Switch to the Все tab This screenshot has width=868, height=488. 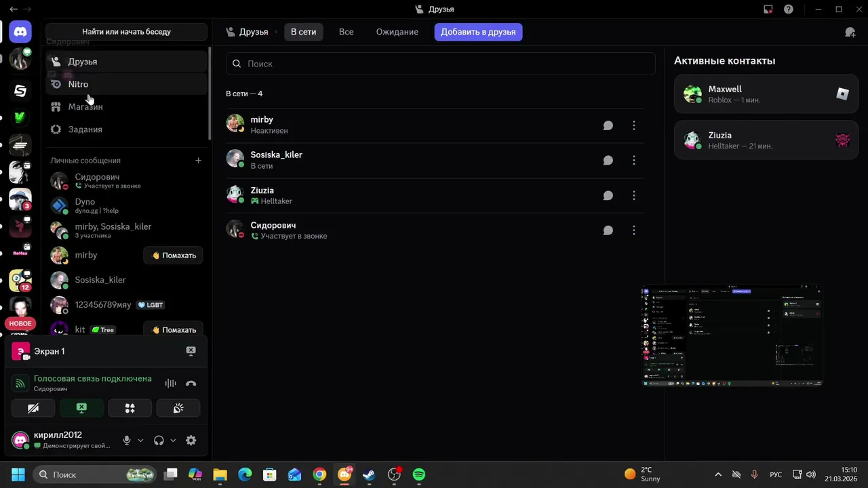346,32
